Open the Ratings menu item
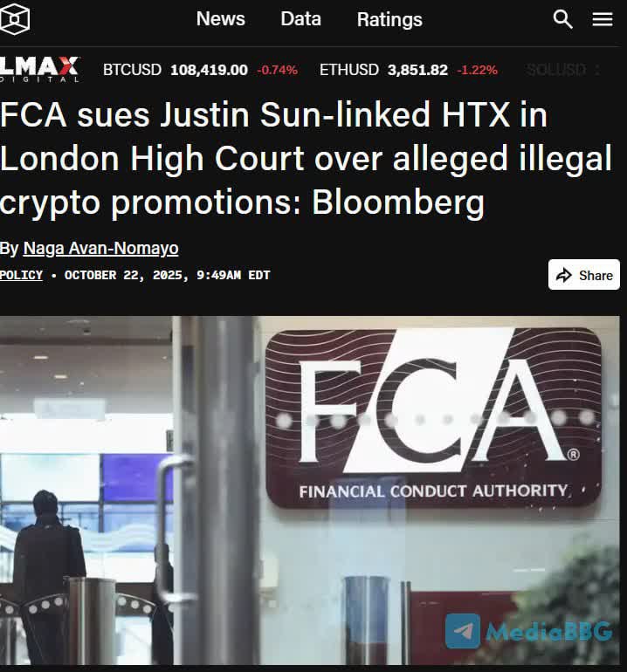Image resolution: width=627 pixels, height=672 pixels. pos(389,19)
